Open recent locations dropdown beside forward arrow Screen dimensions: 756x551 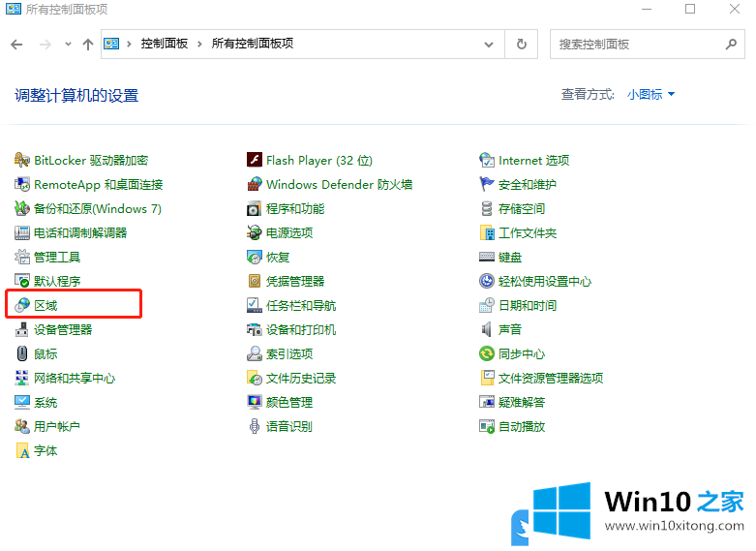68,44
